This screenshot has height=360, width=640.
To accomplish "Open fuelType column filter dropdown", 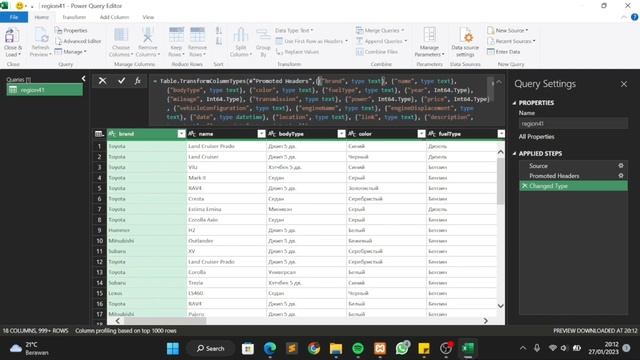I will coord(501,134).
